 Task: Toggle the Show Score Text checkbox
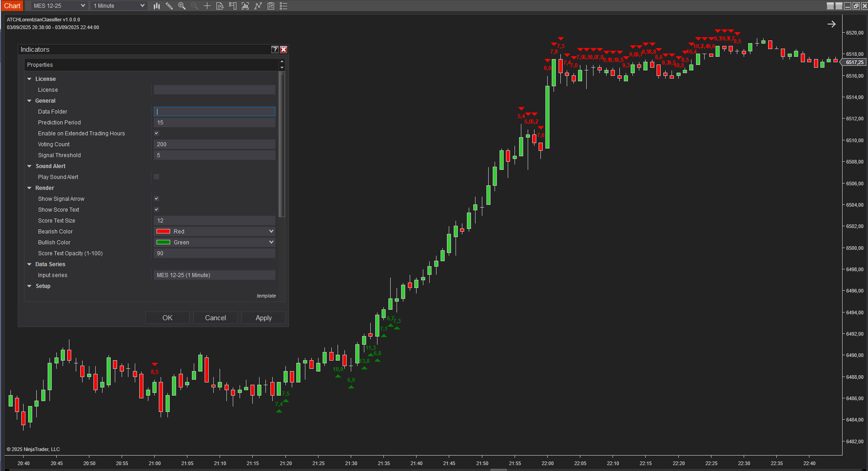[157, 210]
